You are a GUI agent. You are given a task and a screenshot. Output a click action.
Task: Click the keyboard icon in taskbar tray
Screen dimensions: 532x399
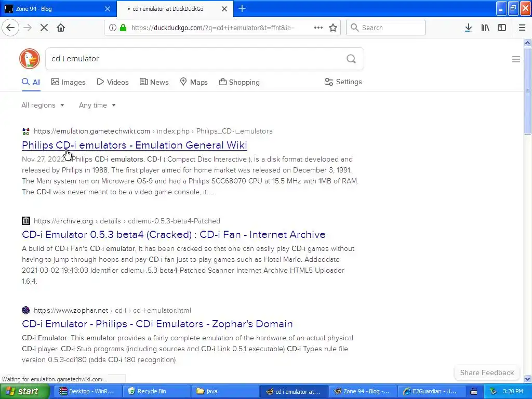pyautogui.click(x=474, y=392)
